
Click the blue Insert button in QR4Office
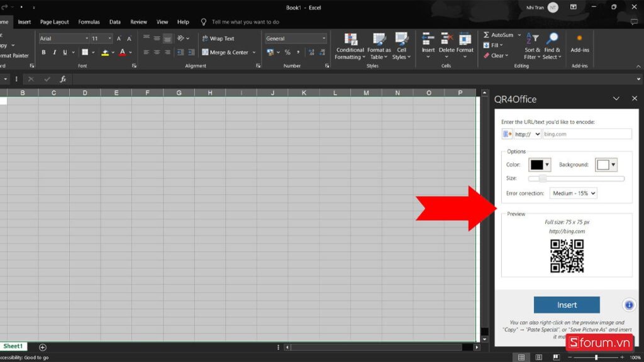coord(567,305)
